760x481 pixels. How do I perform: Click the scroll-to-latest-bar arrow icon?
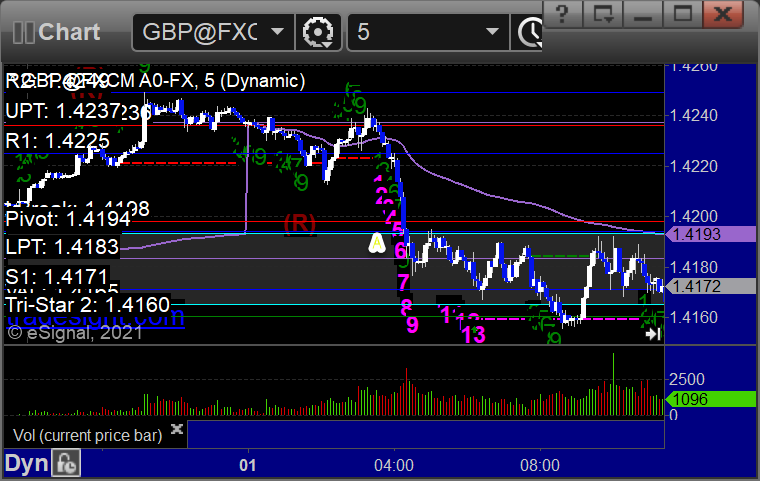pyautogui.click(x=653, y=334)
